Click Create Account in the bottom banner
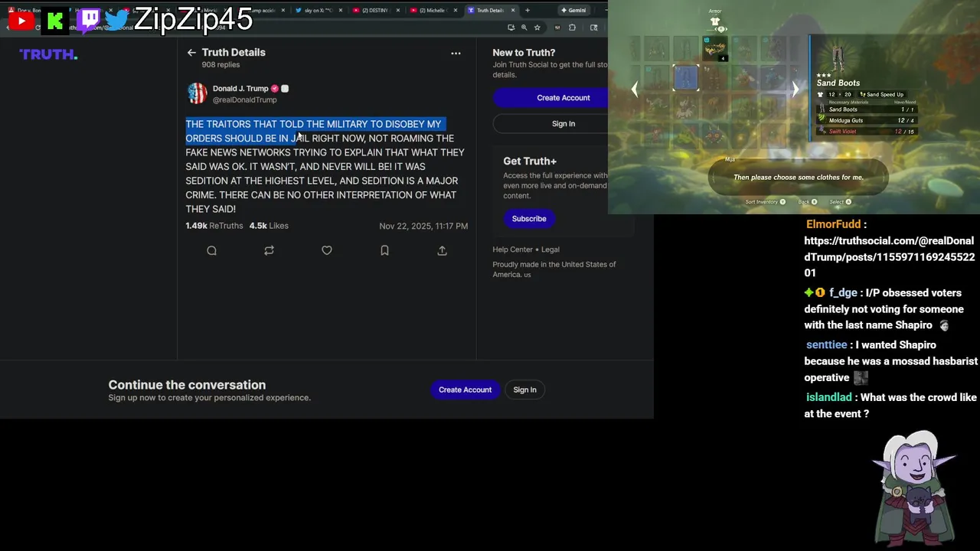 click(x=465, y=390)
